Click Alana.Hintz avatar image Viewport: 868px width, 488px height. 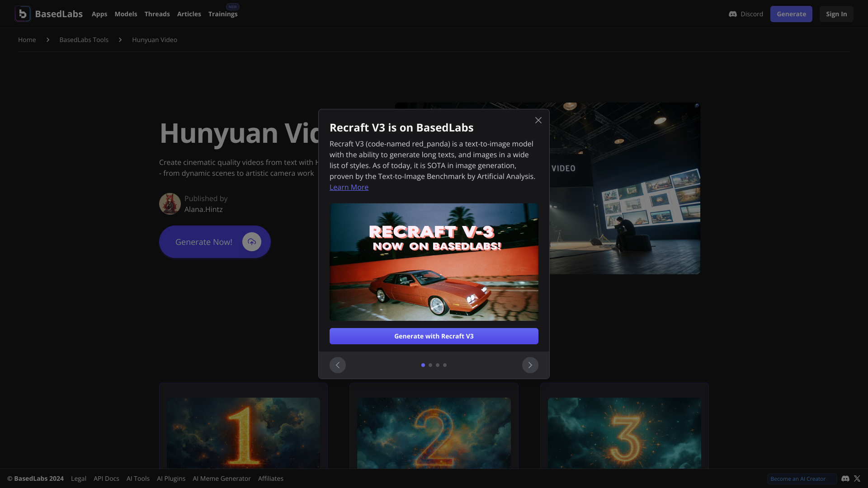click(170, 204)
